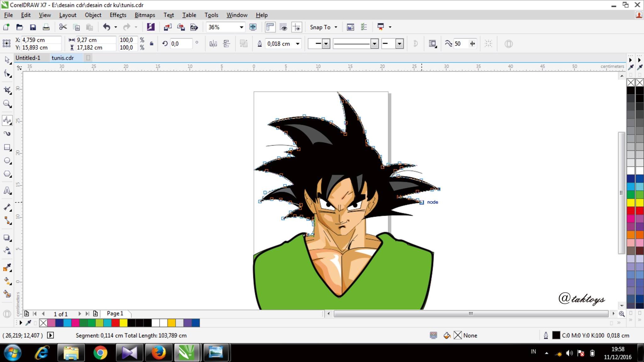644x362 pixels.
Task: Select the Rectangle tool
Action: coord(7,148)
